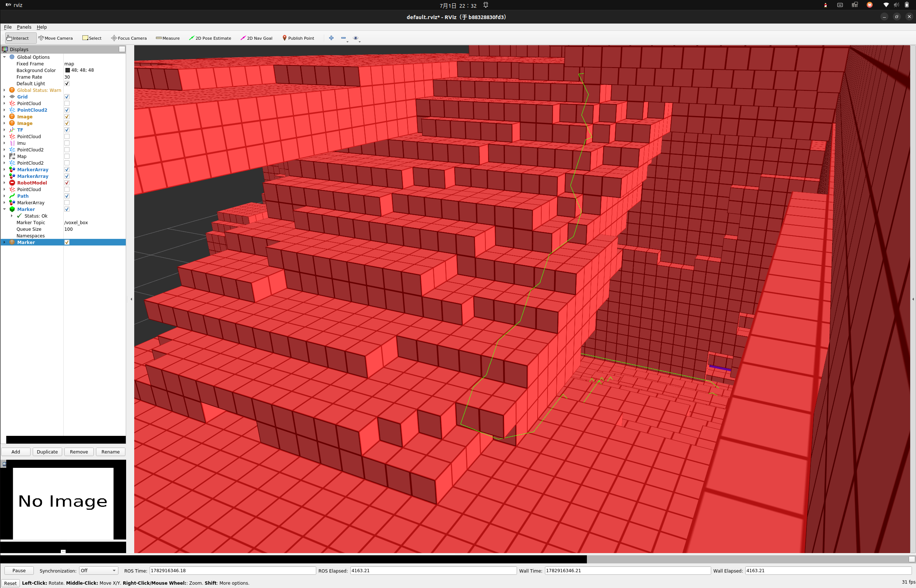Open the Panels menu
This screenshot has height=588, width=916.
pos(24,27)
